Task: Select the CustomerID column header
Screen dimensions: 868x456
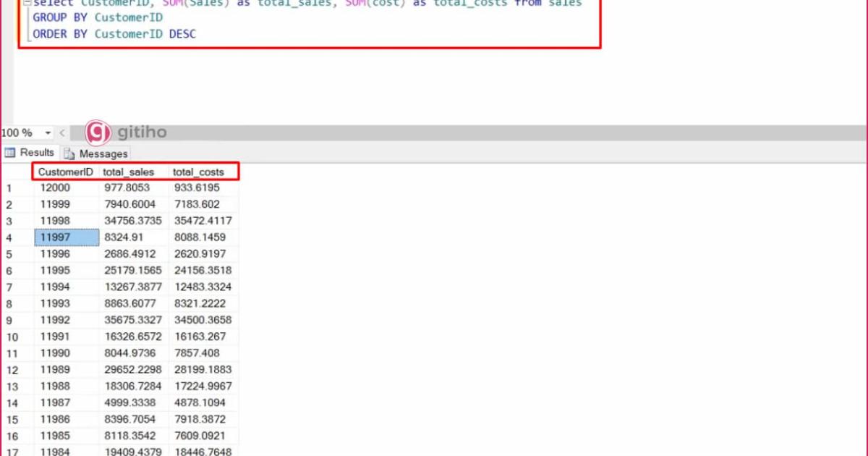Action: 66,172
